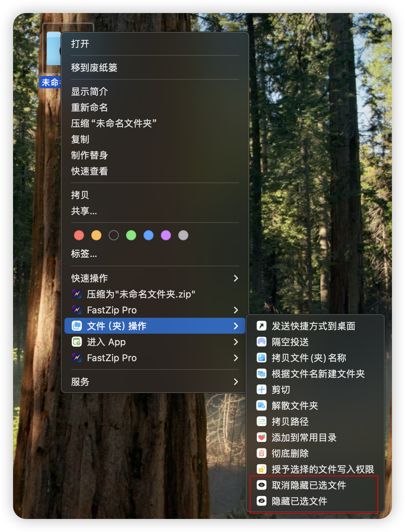
Task: Click the lock icon for 授予选择的文件写入权限
Action: pyautogui.click(x=262, y=469)
